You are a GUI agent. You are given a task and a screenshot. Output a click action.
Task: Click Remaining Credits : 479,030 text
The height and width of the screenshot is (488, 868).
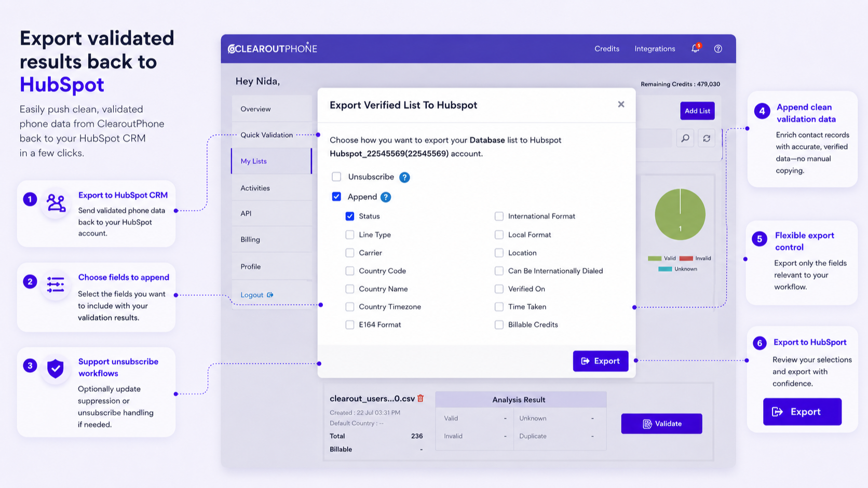tap(680, 84)
